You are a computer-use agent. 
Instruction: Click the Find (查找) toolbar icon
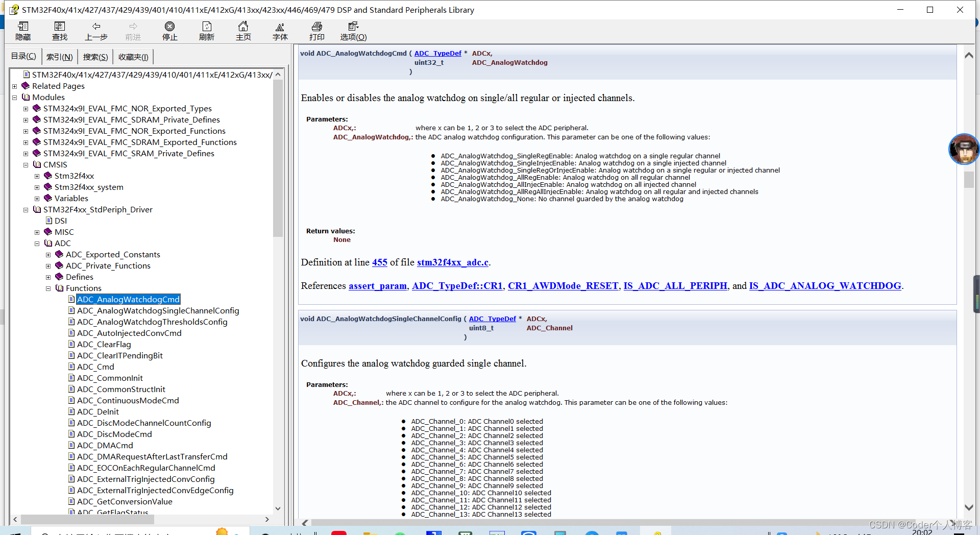coord(60,31)
